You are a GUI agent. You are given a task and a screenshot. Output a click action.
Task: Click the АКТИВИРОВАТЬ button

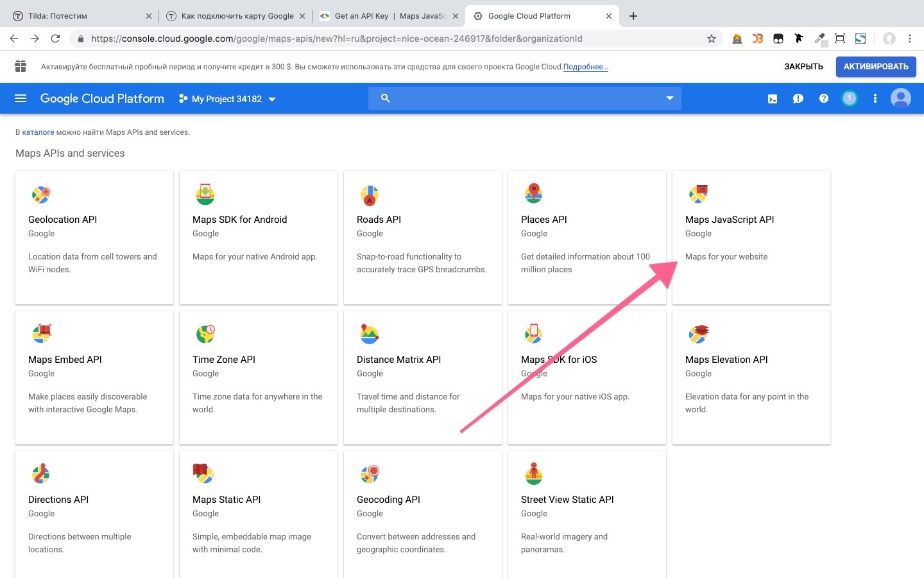876,67
